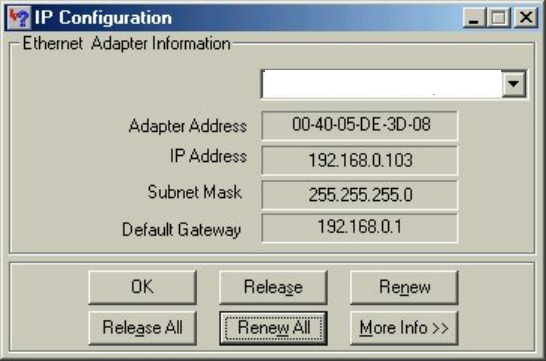Click the IP Configuration title bar text

[x=103, y=18]
